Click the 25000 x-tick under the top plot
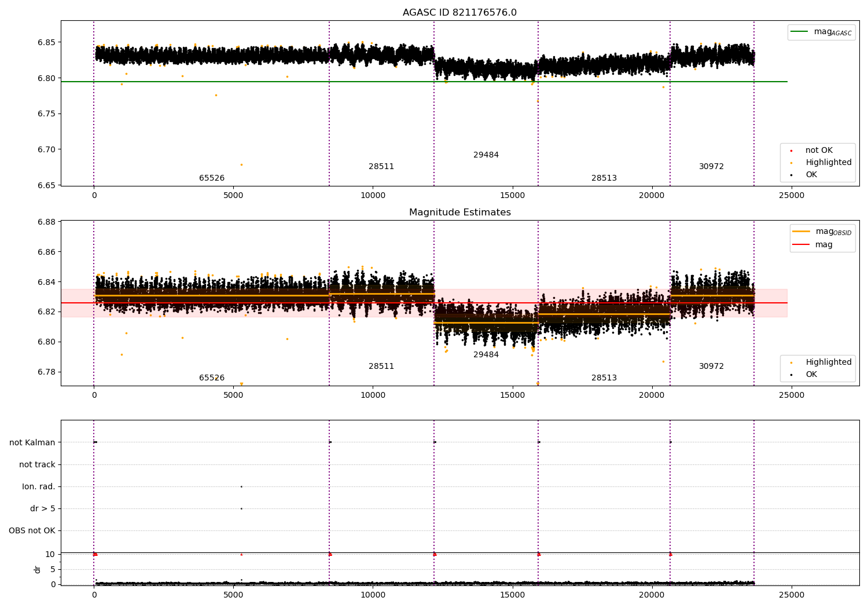 (x=791, y=196)
